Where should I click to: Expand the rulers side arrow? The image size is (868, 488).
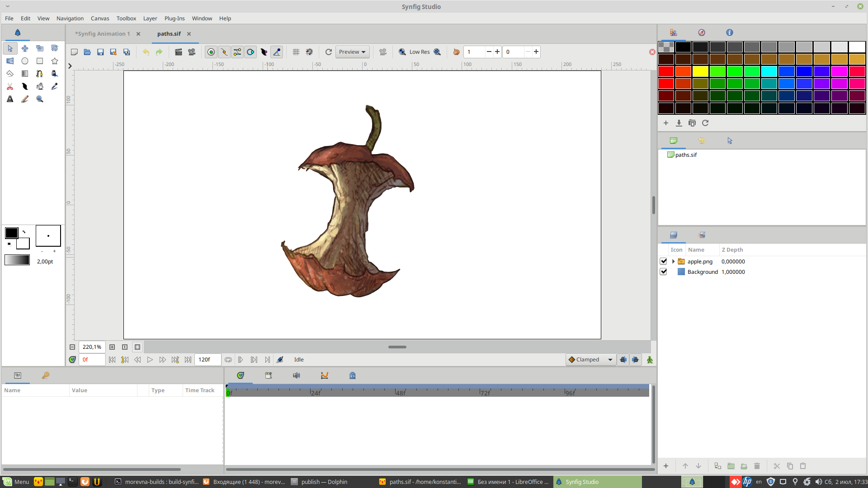(70, 66)
